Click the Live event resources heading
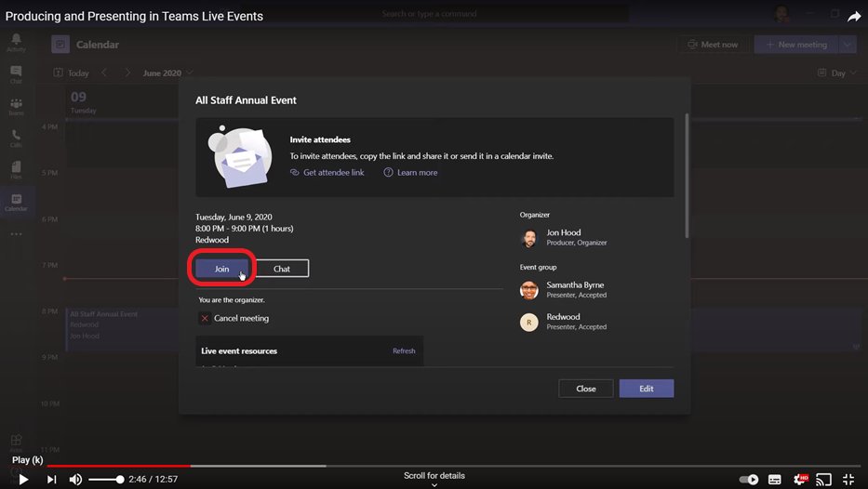The height and width of the screenshot is (489, 868). (x=239, y=350)
